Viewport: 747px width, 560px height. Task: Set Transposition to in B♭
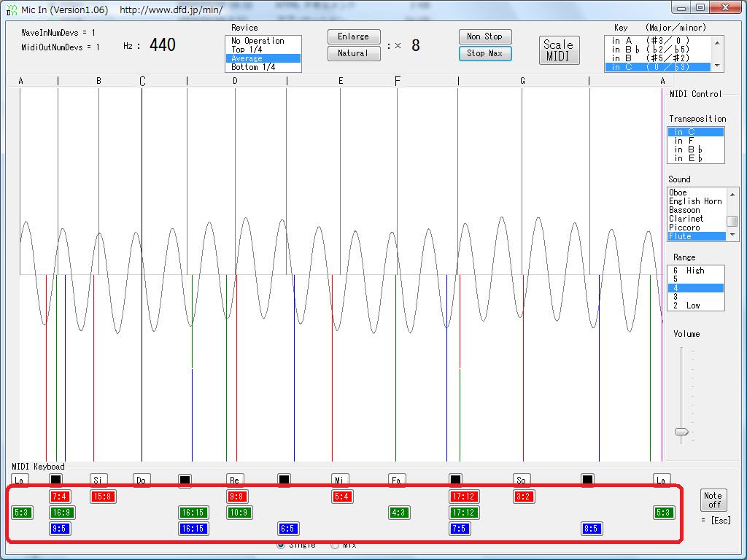pyautogui.click(x=695, y=149)
